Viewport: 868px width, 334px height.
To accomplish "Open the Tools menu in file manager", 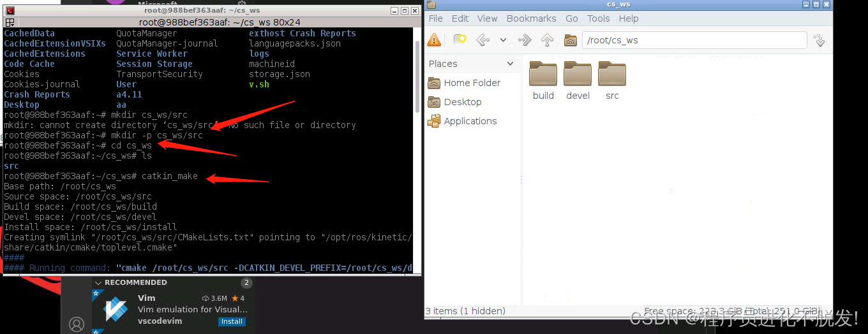I will (599, 18).
